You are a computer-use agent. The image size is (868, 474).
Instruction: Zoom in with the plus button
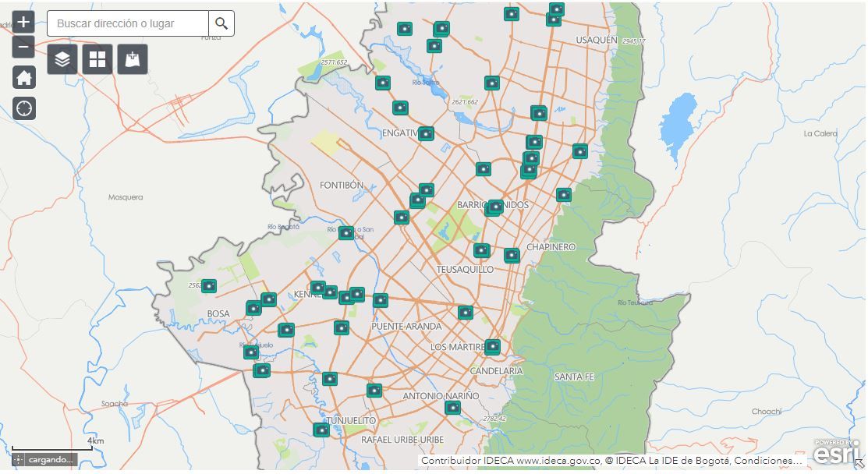click(x=23, y=22)
